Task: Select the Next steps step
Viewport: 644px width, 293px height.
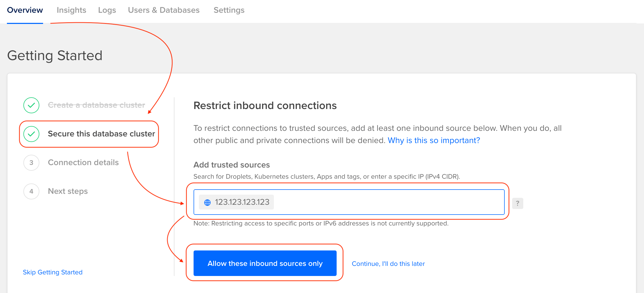Action: coord(68,191)
